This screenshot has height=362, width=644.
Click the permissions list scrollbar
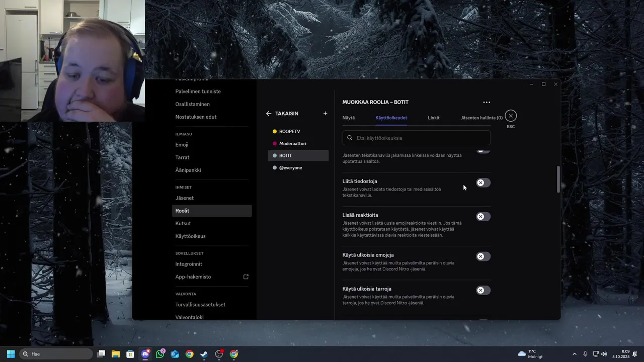558,179
